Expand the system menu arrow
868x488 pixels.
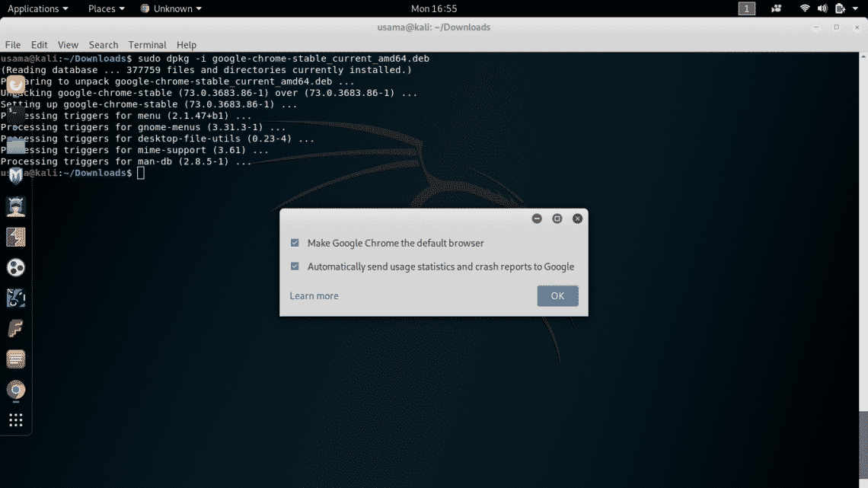[855, 8]
